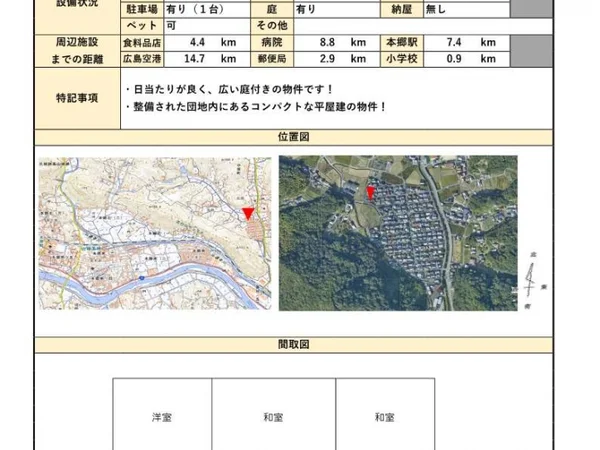This screenshot has width=600, height=450.
Task: Select the 本郷駅 label cell
Action: click(x=402, y=42)
